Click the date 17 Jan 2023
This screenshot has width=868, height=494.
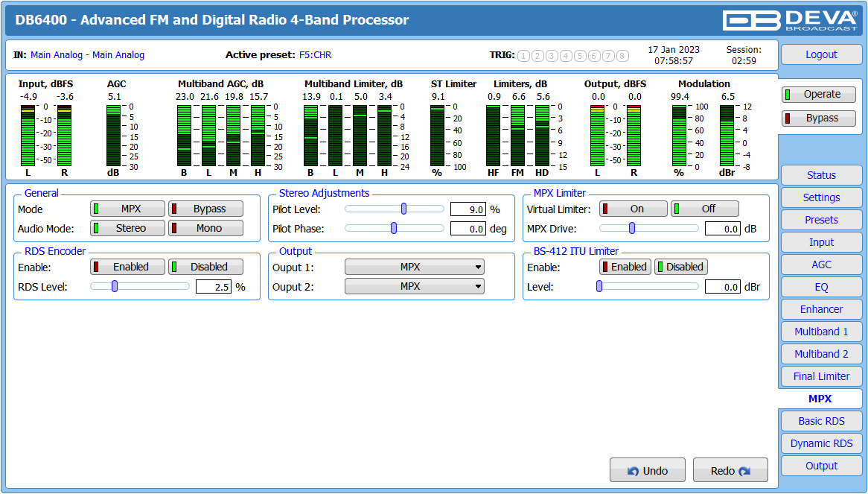pyautogui.click(x=674, y=50)
